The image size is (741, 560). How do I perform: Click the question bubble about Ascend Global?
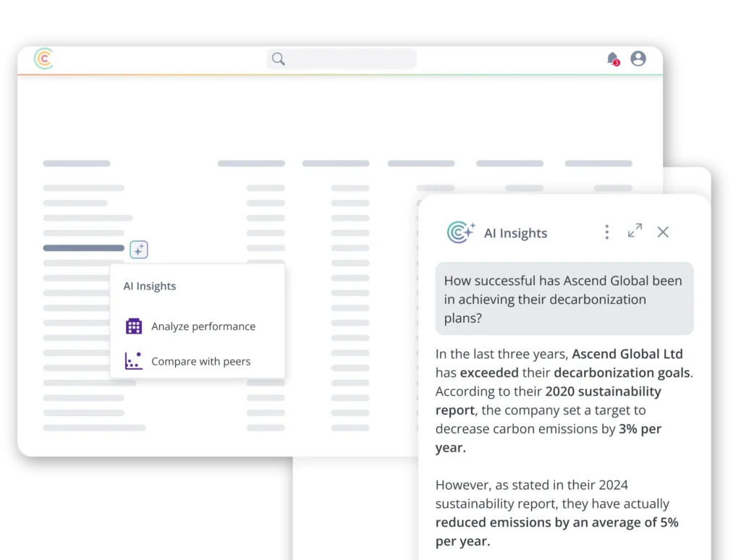pos(564,299)
